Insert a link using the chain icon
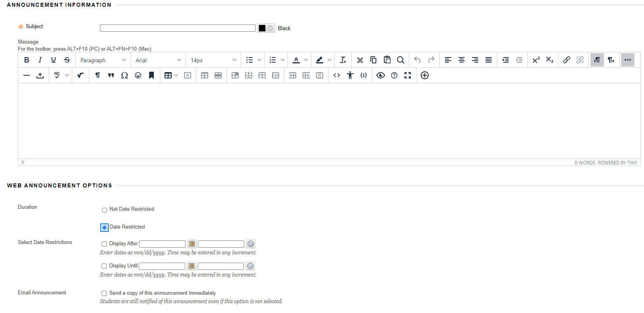Image resolution: width=644 pixels, height=313 pixels. click(x=566, y=60)
